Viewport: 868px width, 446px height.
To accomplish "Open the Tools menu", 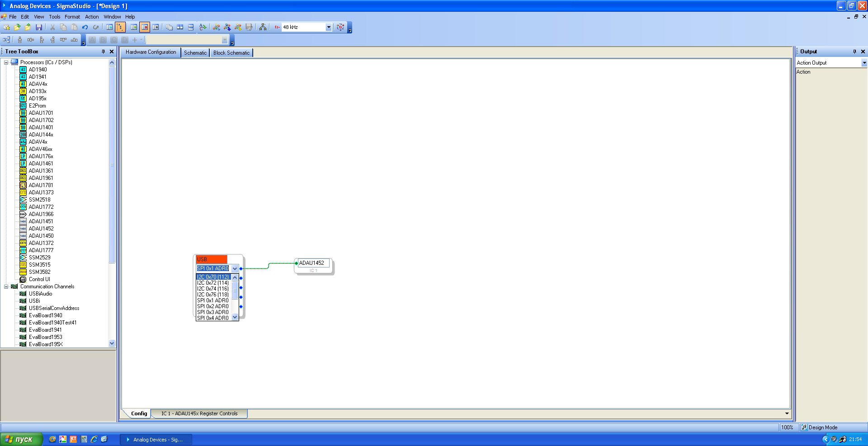I will pyautogui.click(x=55, y=17).
